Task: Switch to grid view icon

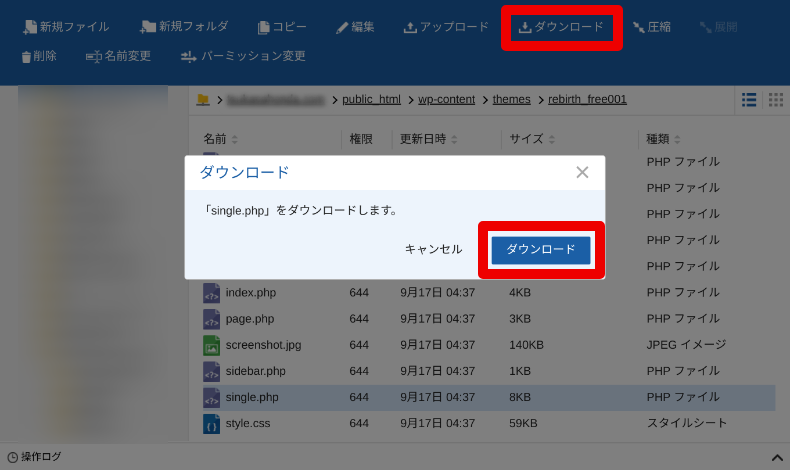Action: pyautogui.click(x=776, y=100)
